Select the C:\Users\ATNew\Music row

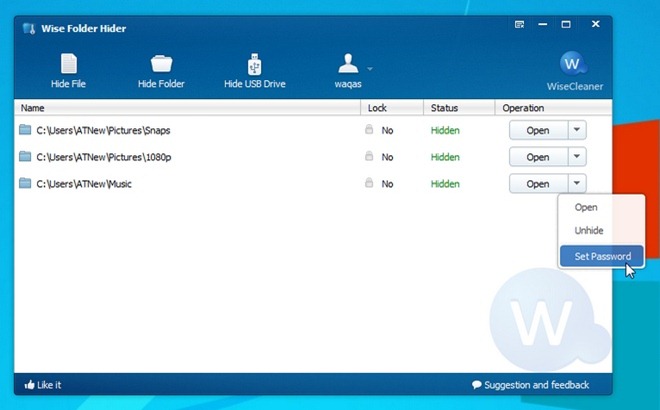tap(84, 184)
